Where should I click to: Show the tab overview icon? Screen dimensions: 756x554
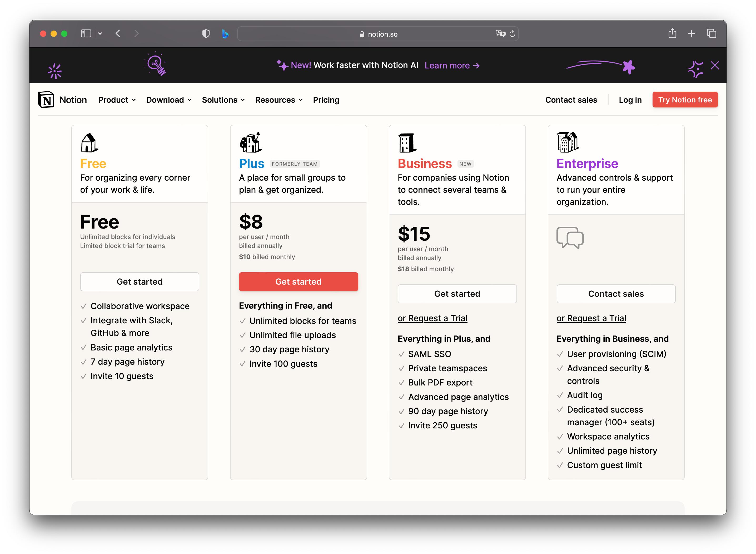tap(712, 33)
